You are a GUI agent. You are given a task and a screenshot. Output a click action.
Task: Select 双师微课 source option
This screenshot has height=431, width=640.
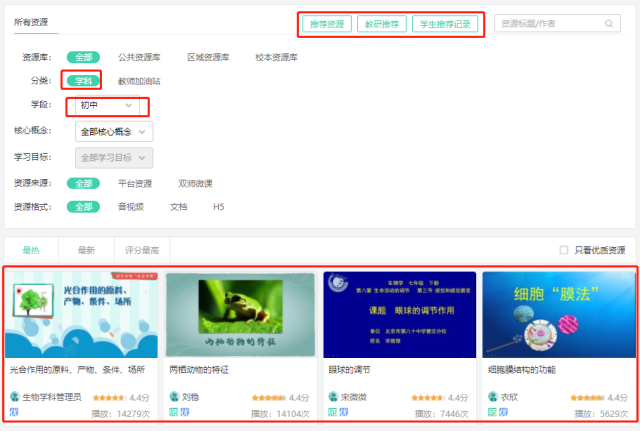196,184
